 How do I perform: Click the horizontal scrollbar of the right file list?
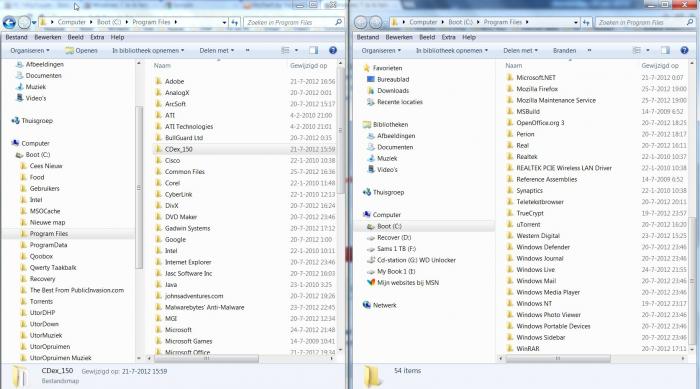point(557,358)
